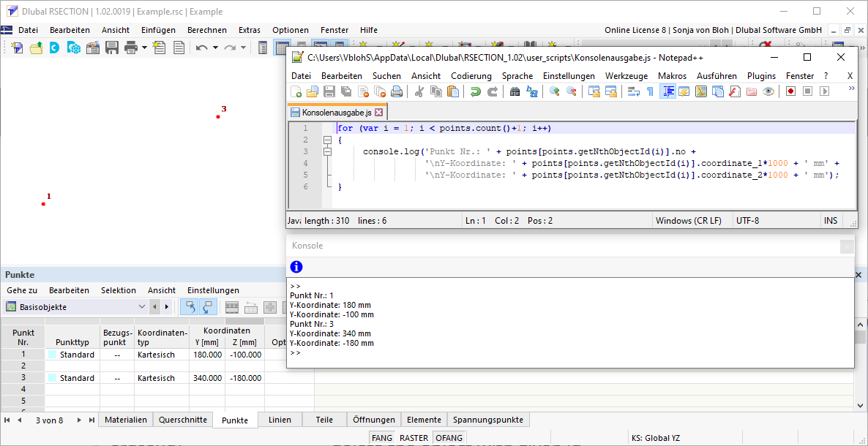Zoom in using Notepad++ magnifier icon
The image size is (868, 446).
tap(554, 92)
